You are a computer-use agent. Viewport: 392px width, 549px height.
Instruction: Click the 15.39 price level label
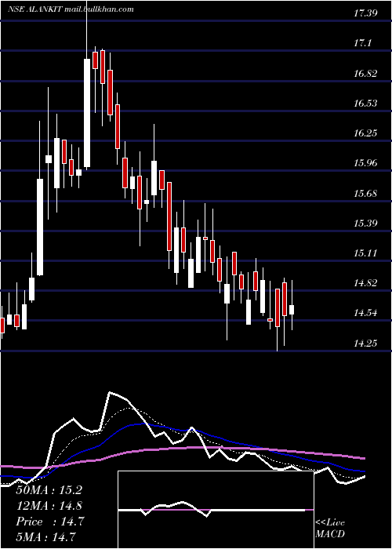365,223
